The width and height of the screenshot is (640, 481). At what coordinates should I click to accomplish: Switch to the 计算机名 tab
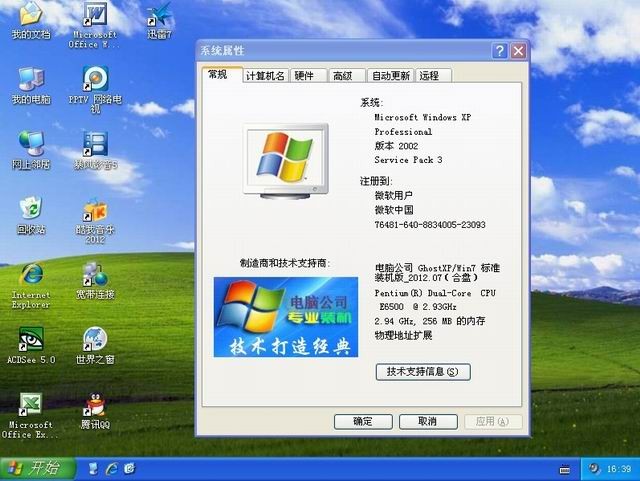pos(265,76)
